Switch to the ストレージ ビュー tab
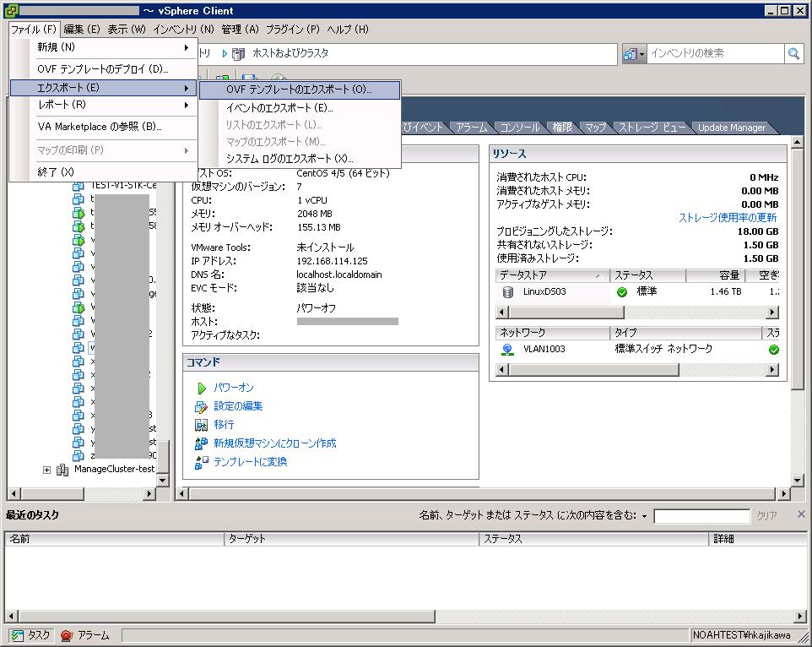The width and height of the screenshot is (812, 647). point(652,128)
